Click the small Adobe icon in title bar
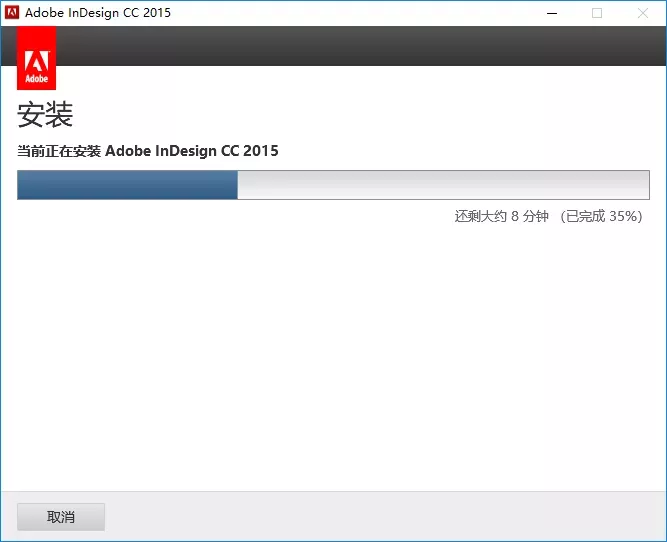Image resolution: width=667 pixels, height=542 pixels. point(12,13)
